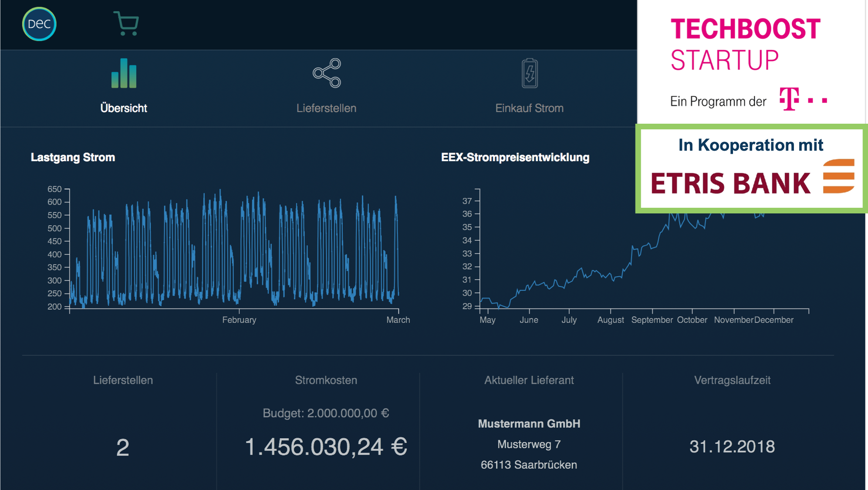
Task: Click the Mustermann GmbH supplier name
Action: [529, 424]
